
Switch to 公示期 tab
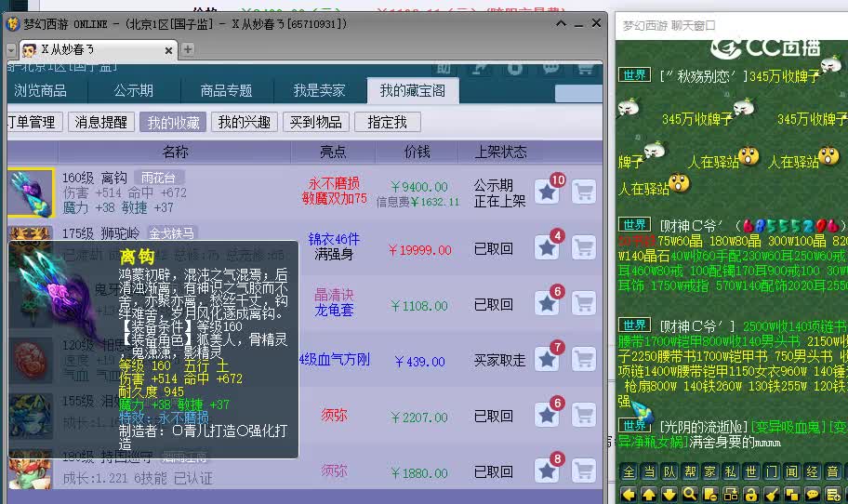[x=134, y=90]
